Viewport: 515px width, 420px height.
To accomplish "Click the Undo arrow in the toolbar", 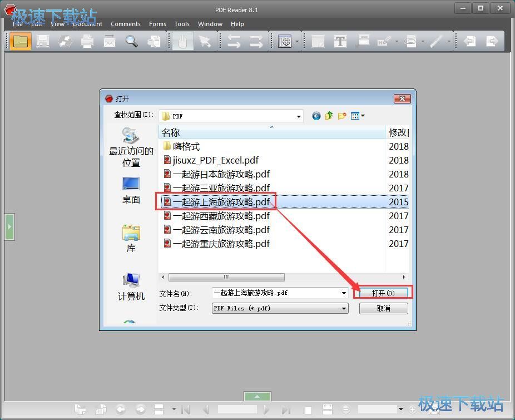I will coord(232,41).
